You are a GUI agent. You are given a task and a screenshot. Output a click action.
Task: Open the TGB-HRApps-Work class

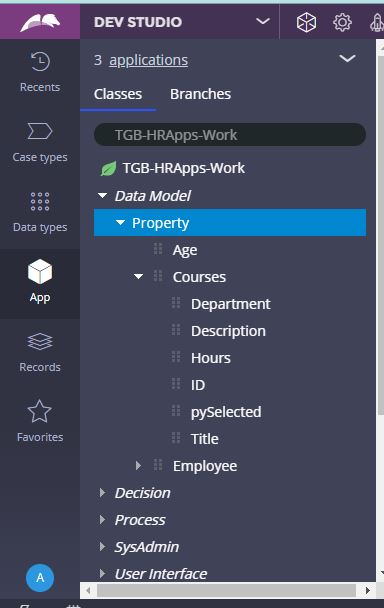pos(183,168)
